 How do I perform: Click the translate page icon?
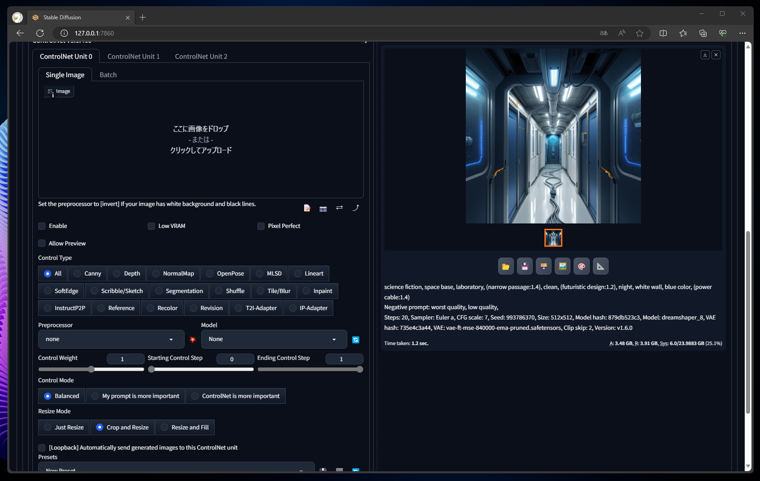(x=603, y=33)
